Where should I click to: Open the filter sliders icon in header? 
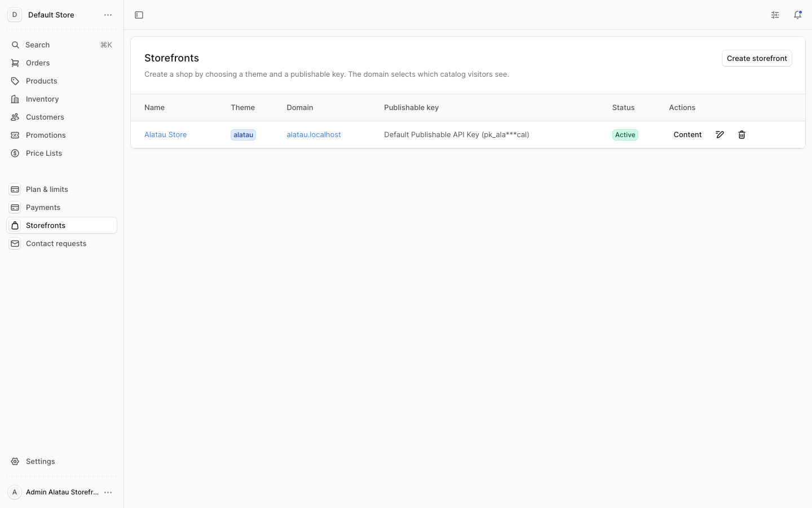tap(775, 15)
